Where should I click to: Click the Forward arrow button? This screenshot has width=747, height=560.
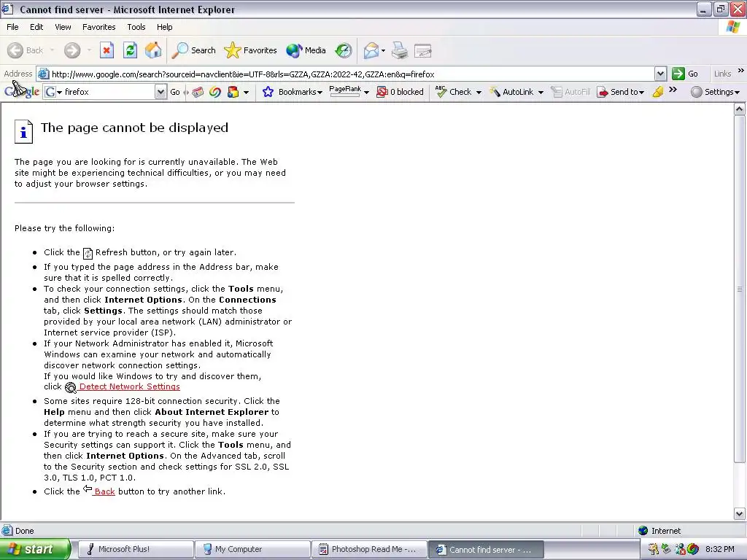point(72,50)
